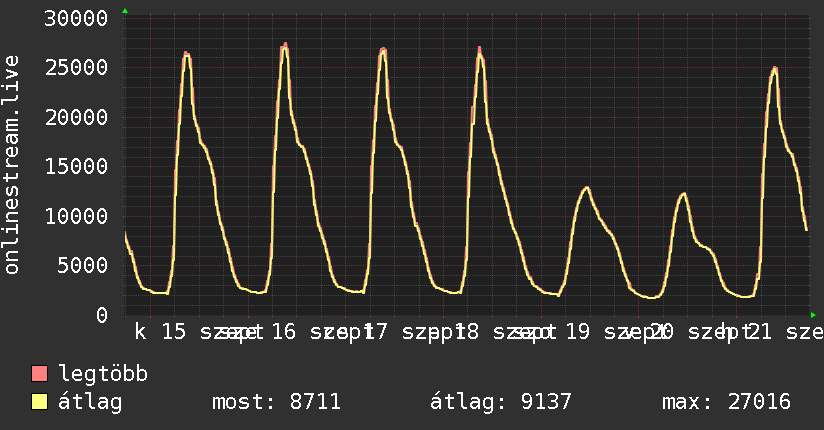
Task: Click the green arrow at the x-axis end
Action: (813, 315)
